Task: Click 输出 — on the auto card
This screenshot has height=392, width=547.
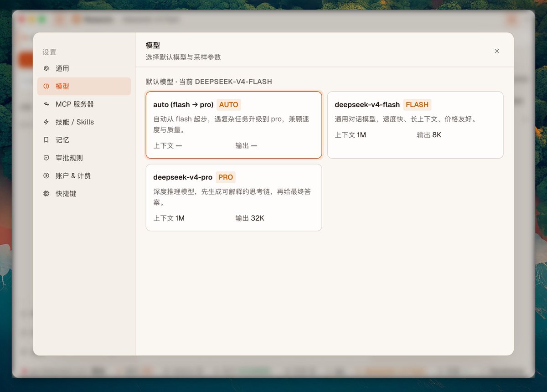Action: [247, 145]
